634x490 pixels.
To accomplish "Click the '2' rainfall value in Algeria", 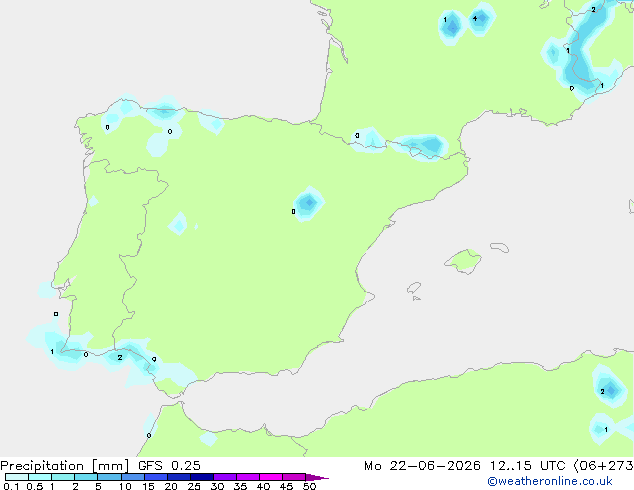I will pos(602,391).
